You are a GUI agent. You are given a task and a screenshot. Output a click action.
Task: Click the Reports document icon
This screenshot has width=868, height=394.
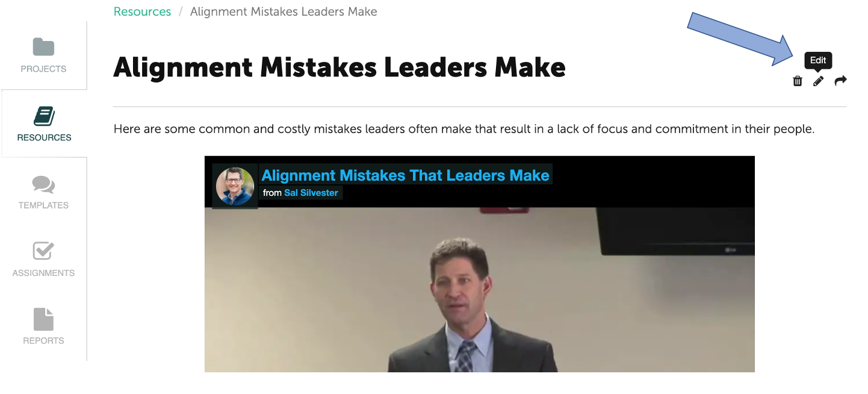(x=43, y=319)
